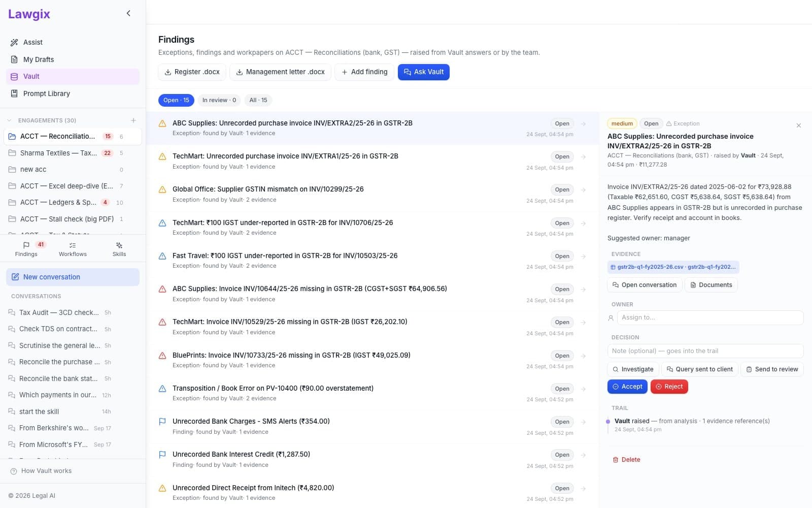Open the new acc engagement

(x=73, y=169)
